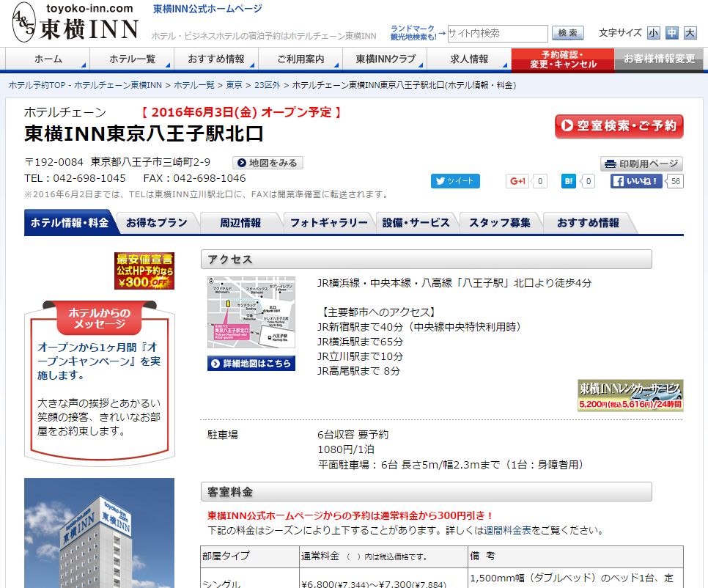Expand the 求人情報 navigation menu
The width and height of the screenshot is (708, 588).
469,59
